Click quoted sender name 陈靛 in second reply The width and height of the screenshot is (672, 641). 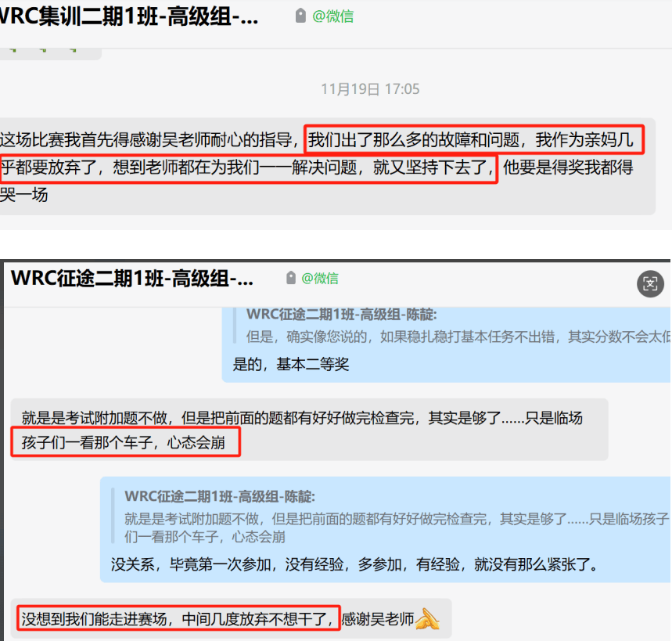(x=220, y=496)
